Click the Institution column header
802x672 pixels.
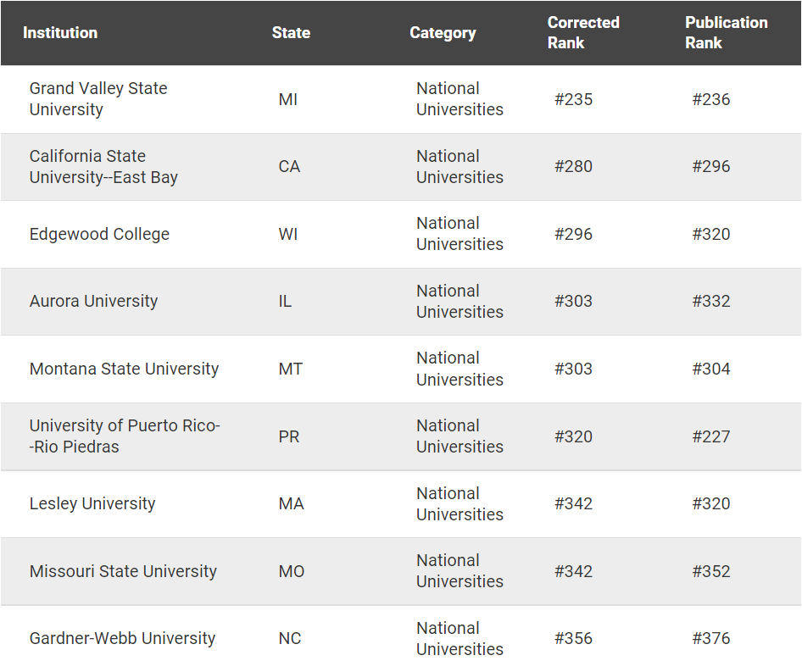60,33
